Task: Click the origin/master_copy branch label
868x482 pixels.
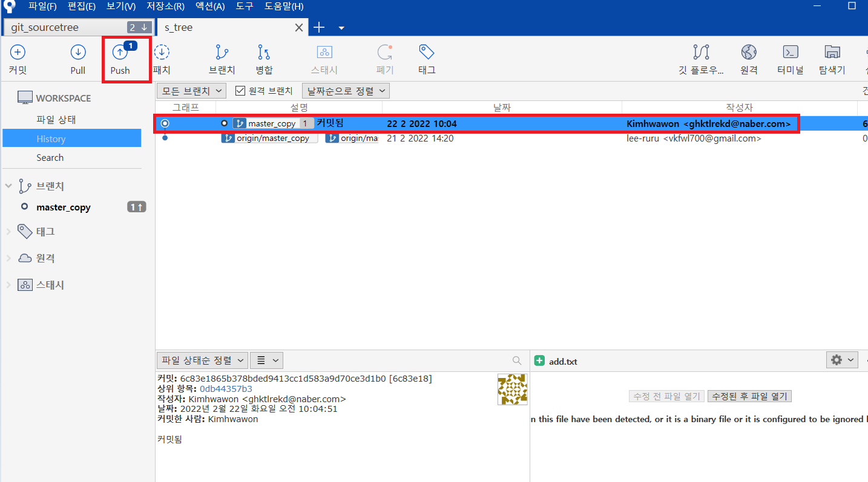Action: [x=269, y=138]
